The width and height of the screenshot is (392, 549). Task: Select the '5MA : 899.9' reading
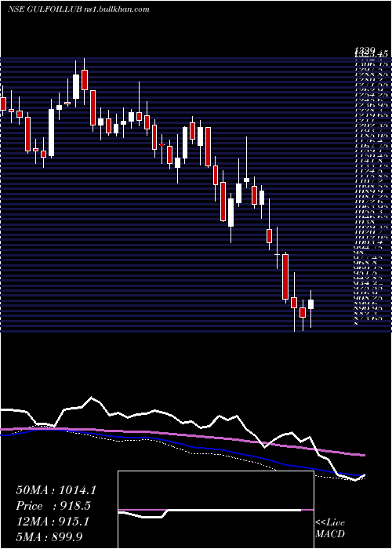pyautogui.click(x=49, y=536)
